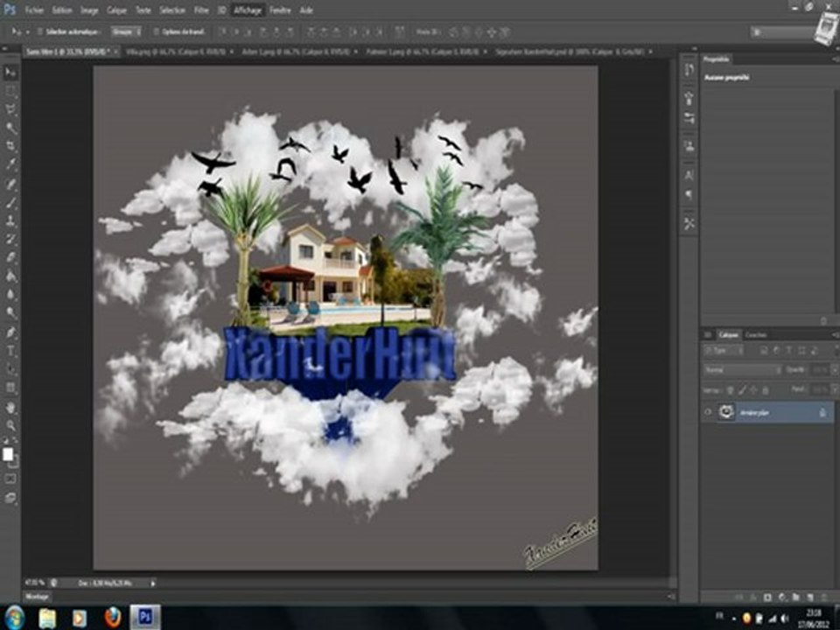Screen dimensions: 840x630
Task: Switch to the Couches tab
Action: click(756, 335)
